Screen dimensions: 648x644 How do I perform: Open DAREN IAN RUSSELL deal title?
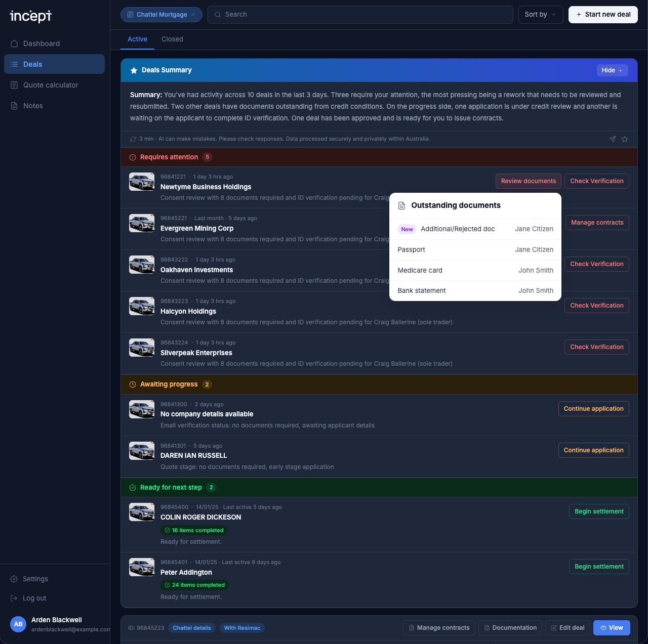click(193, 455)
